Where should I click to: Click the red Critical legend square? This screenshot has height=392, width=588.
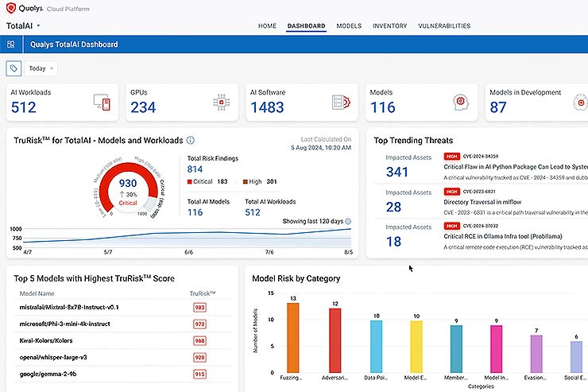[x=190, y=181]
